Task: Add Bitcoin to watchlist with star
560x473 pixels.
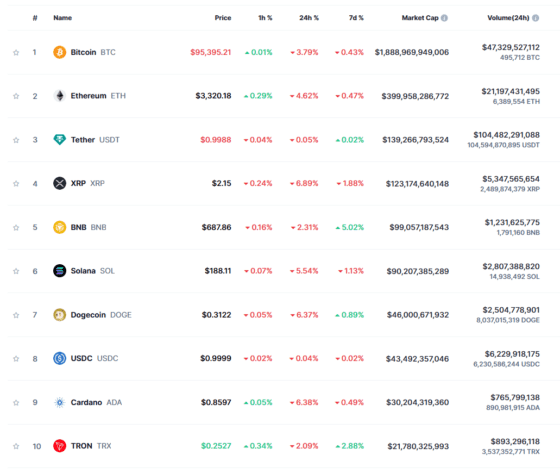Action: pos(16,53)
